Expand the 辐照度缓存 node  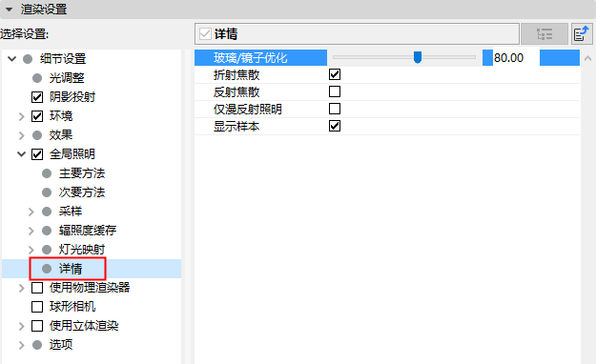31,231
